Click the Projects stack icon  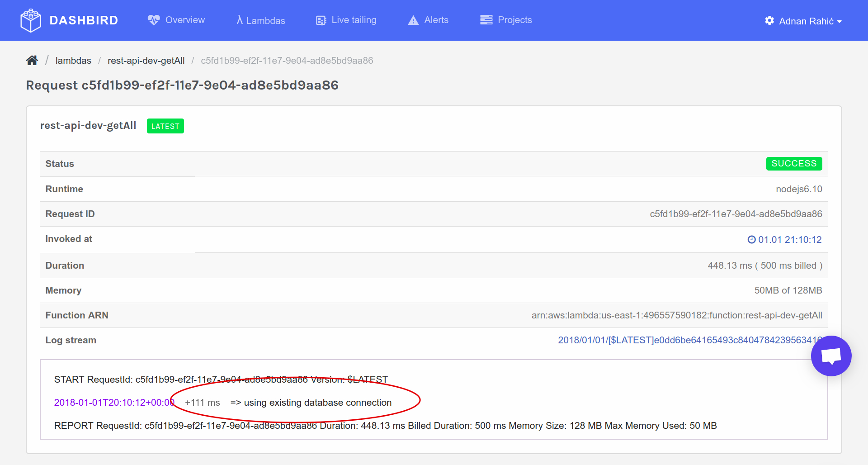[x=486, y=20]
